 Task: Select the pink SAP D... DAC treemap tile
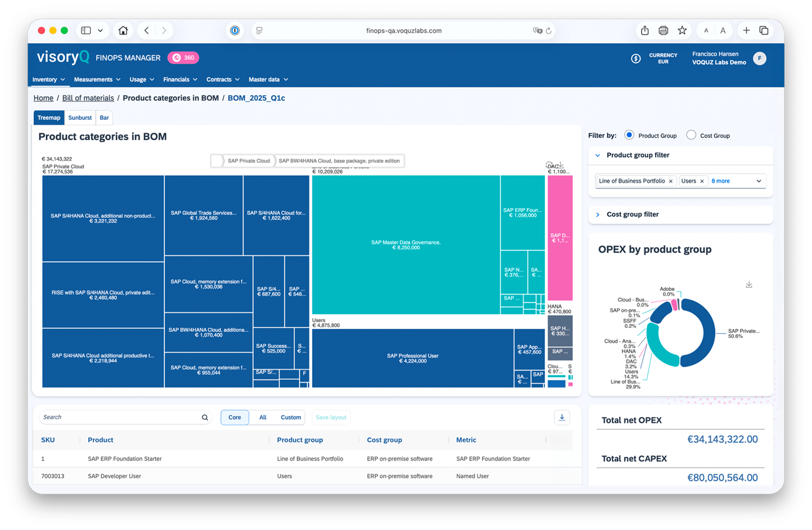[x=560, y=238]
